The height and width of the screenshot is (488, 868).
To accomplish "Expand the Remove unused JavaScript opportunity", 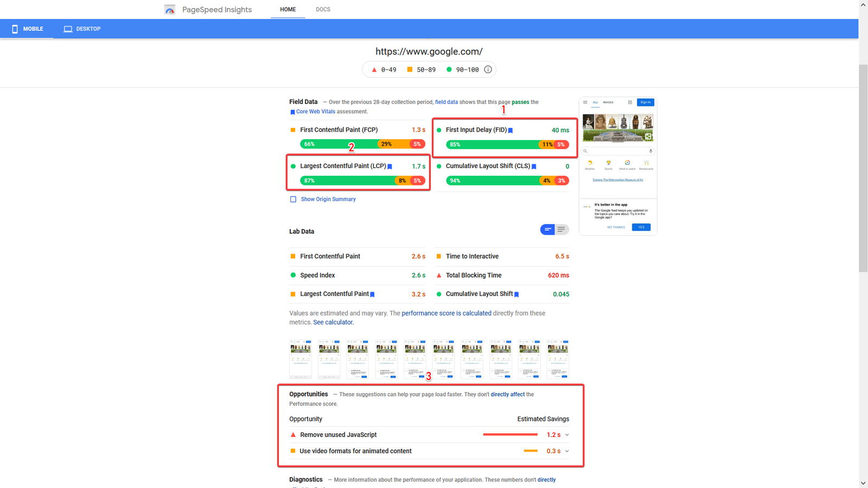I will pos(567,435).
